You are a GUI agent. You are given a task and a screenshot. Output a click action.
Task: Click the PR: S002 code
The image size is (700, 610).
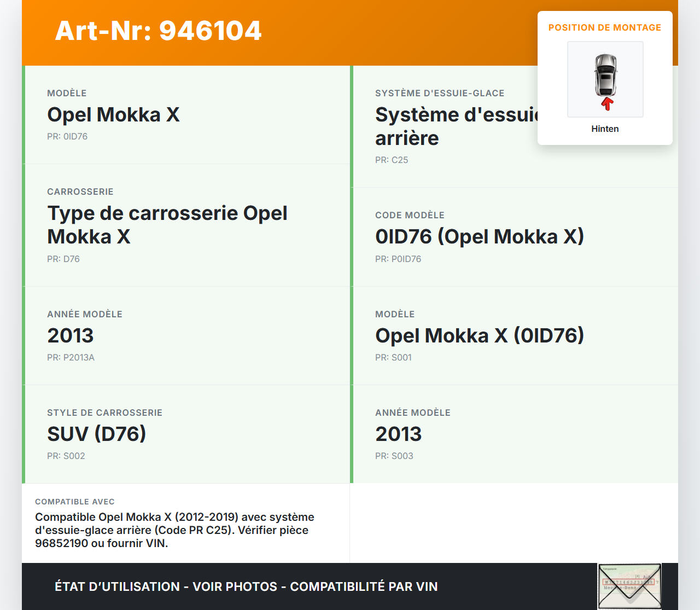pos(66,456)
